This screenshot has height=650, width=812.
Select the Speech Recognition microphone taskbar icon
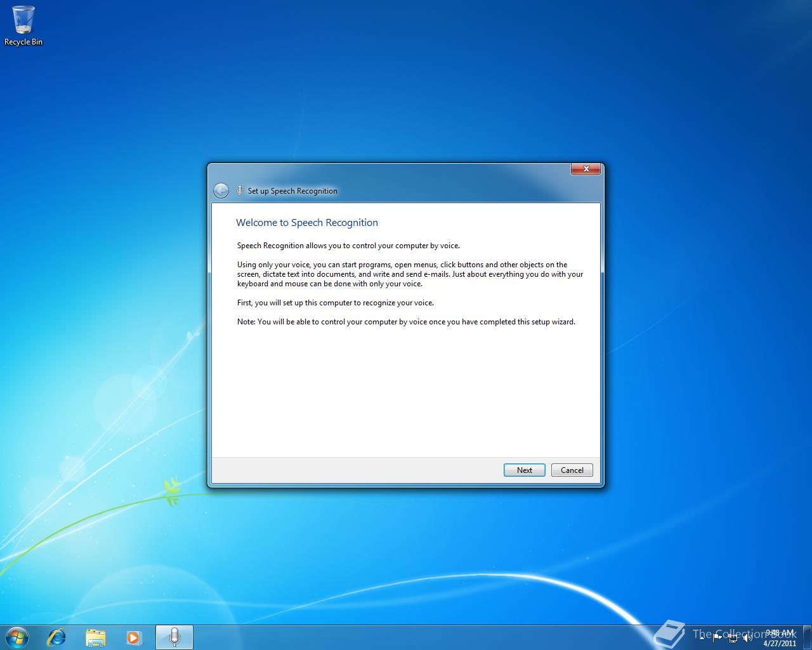tap(174, 637)
